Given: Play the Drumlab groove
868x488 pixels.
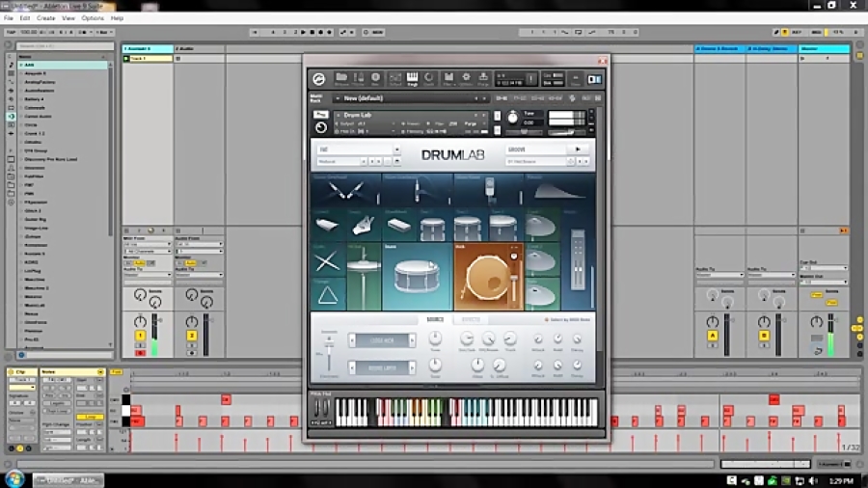Looking at the screenshot, I should pos(578,149).
